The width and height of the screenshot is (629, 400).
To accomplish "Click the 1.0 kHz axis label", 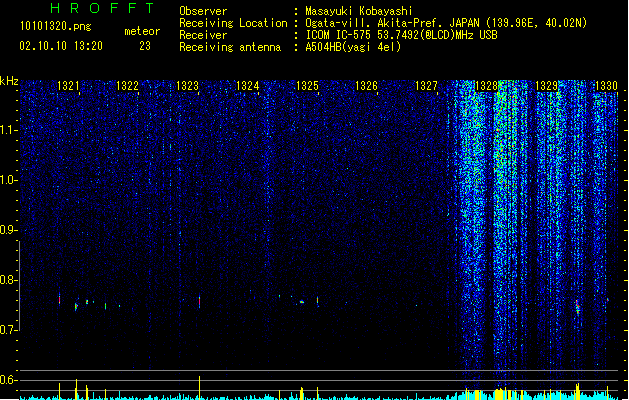I will (x=9, y=180).
